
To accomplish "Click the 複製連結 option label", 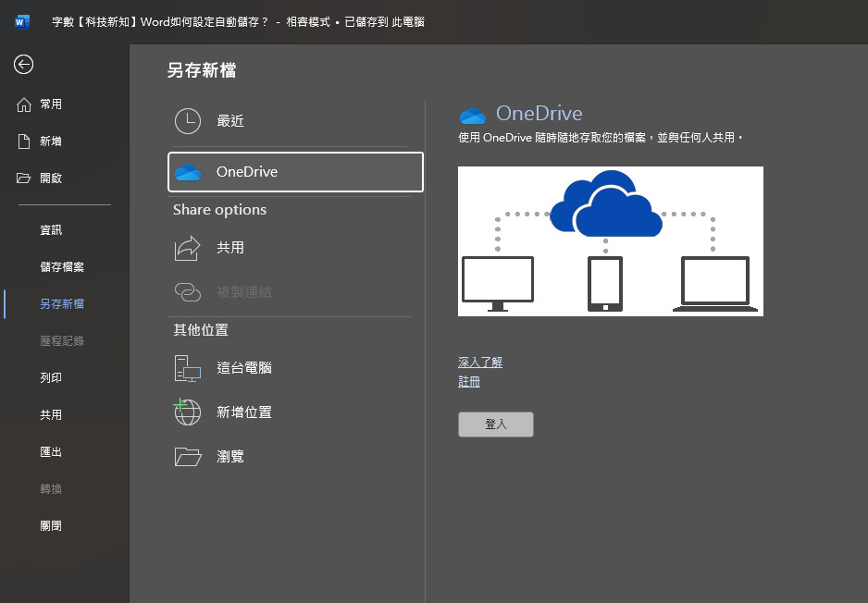I will [244, 292].
